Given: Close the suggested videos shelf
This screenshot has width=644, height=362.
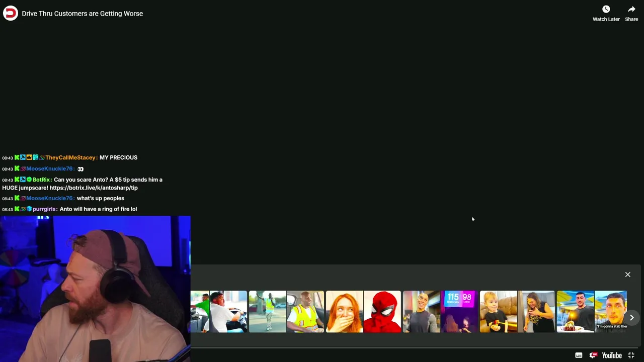Looking at the screenshot, I should pos(627,275).
